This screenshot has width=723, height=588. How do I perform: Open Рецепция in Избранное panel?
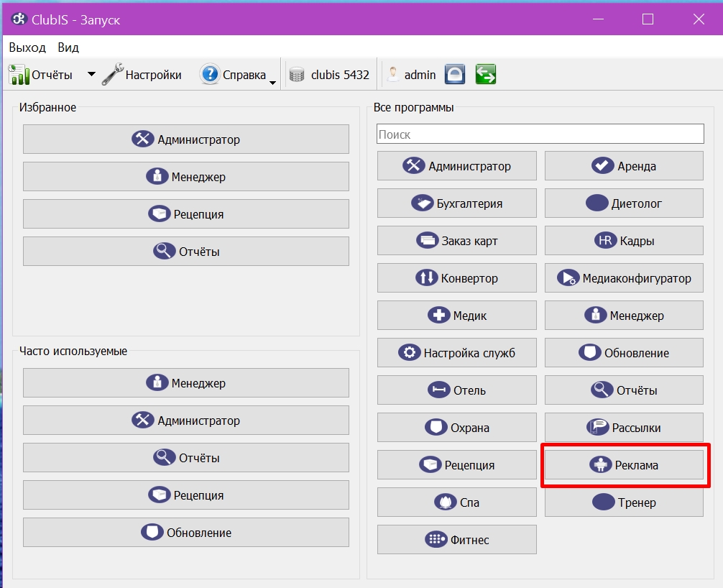[186, 213]
